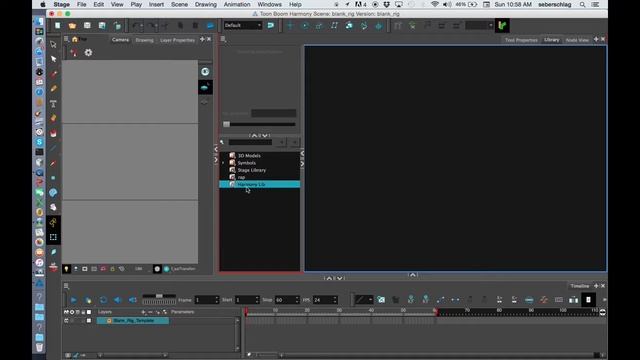Open the Scene menu

click(x=179, y=4)
